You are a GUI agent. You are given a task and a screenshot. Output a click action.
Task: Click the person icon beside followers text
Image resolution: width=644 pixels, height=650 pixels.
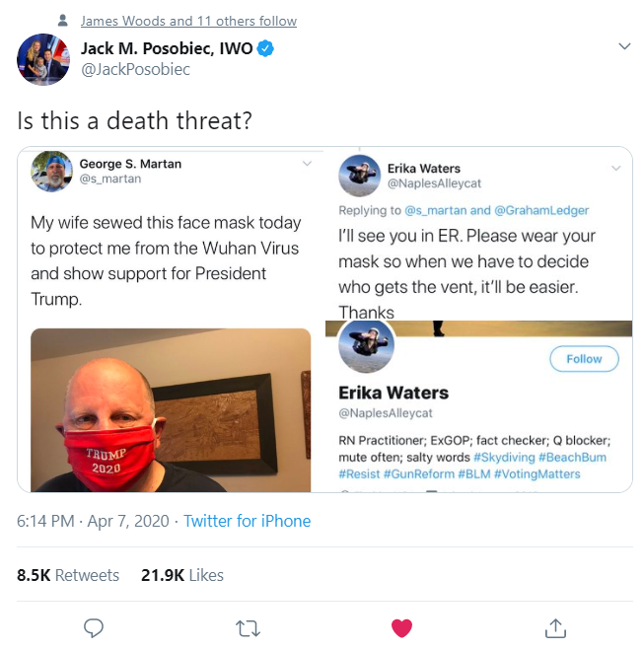pyautogui.click(x=63, y=21)
